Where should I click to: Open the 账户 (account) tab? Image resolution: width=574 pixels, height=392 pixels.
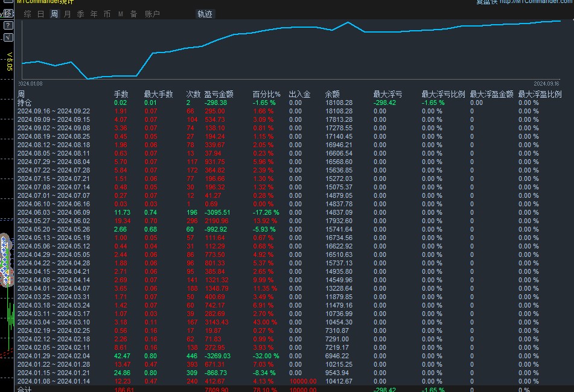[x=153, y=14]
